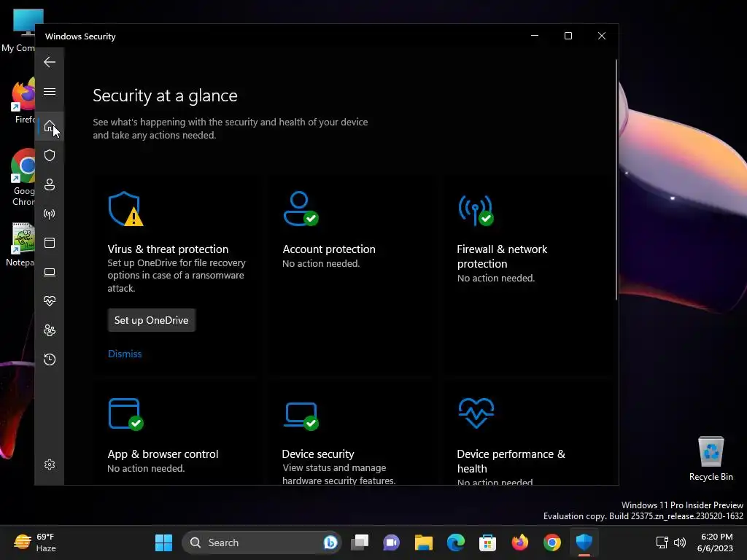The height and width of the screenshot is (560, 747).
Task: Go back using the back arrow
Action: point(50,62)
